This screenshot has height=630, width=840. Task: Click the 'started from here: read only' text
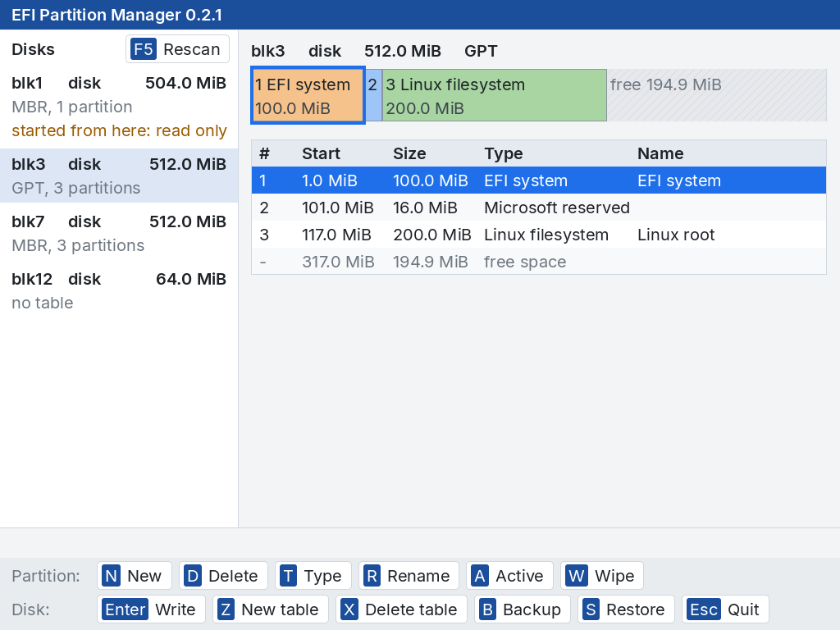coord(119,130)
